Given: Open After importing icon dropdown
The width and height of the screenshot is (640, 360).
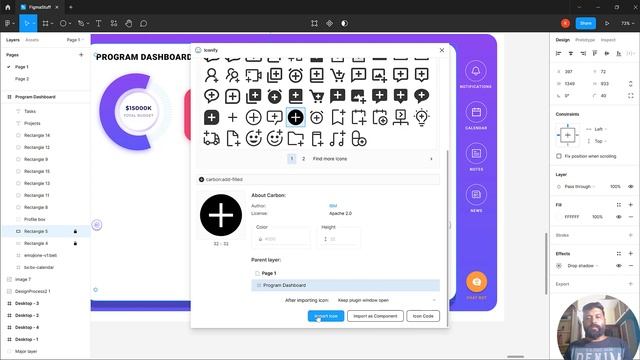Looking at the screenshot, I should [386, 300].
